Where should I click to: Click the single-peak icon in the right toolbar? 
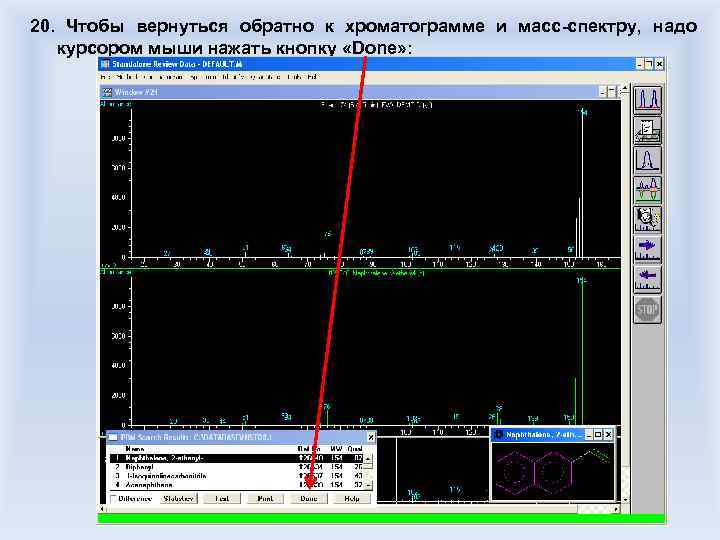point(647,160)
